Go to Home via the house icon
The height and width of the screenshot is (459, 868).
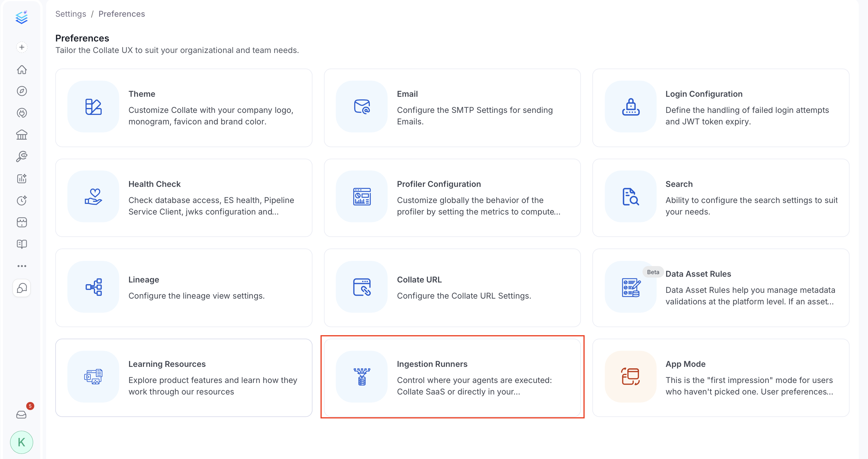[x=22, y=69]
